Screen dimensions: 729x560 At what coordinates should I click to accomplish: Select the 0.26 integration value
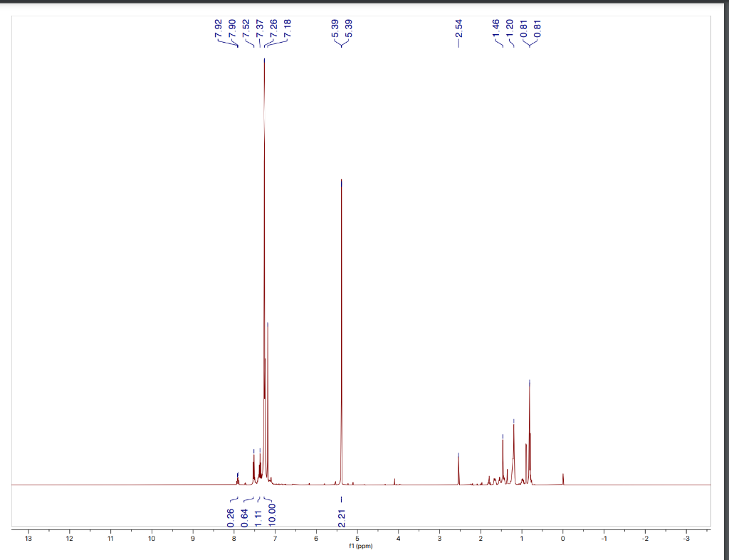[x=231, y=516]
